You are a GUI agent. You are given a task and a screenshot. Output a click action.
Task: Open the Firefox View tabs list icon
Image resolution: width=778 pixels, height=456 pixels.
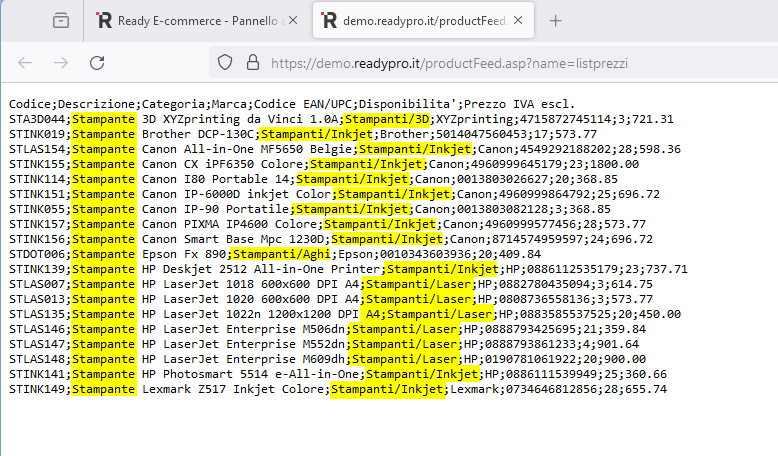point(61,21)
